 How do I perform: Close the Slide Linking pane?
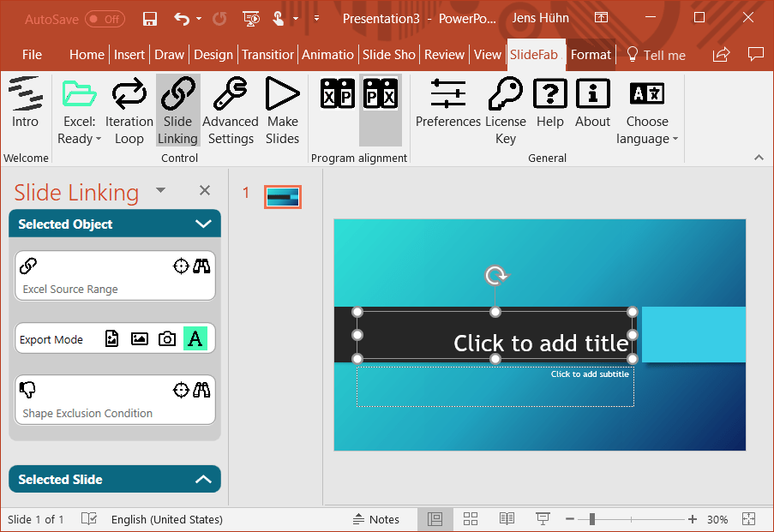205,190
